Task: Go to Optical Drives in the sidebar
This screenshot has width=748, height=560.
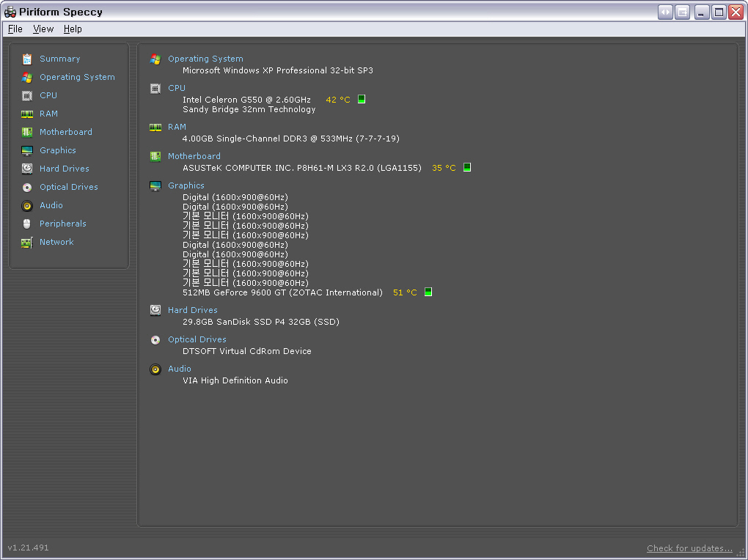Action: coord(69,187)
